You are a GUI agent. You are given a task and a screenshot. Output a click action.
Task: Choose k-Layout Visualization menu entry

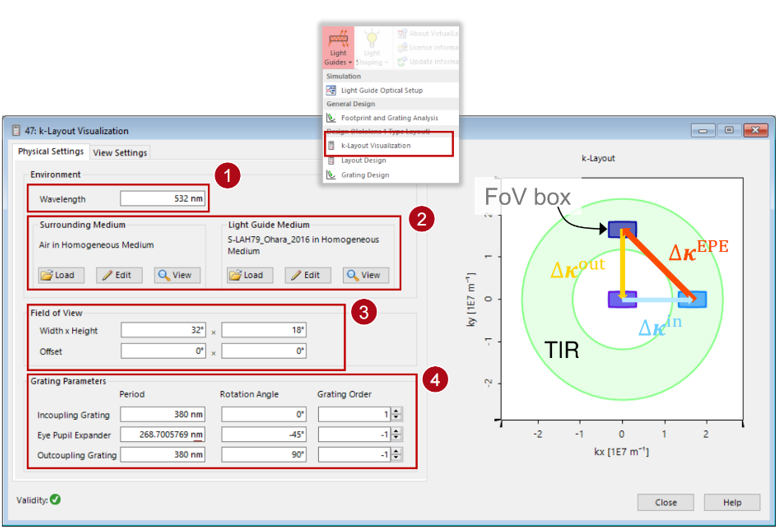tap(376, 146)
